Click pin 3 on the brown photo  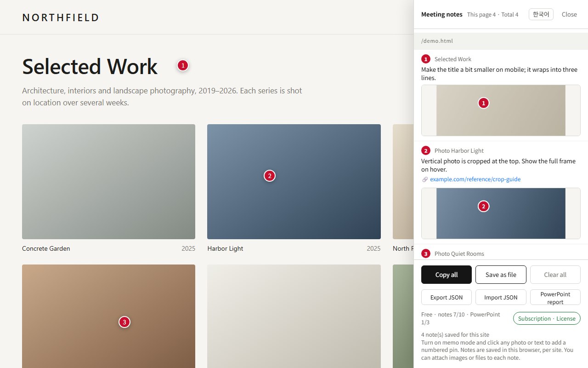point(124,322)
